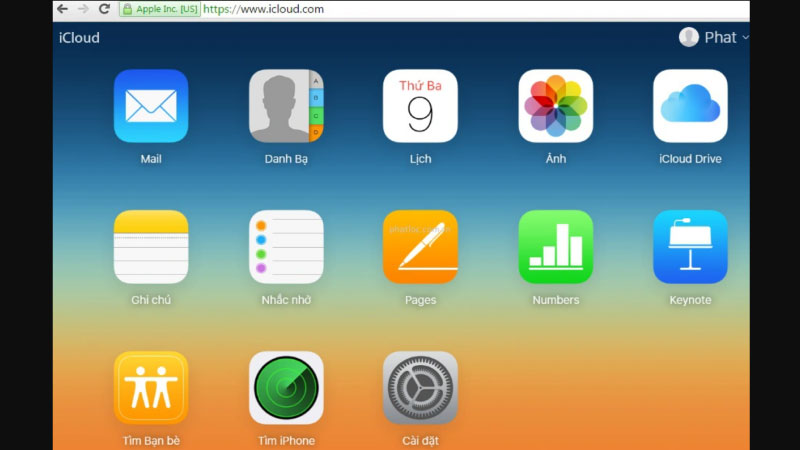Open the Ghi chú notes icon
The height and width of the screenshot is (450, 800).
[x=151, y=247]
